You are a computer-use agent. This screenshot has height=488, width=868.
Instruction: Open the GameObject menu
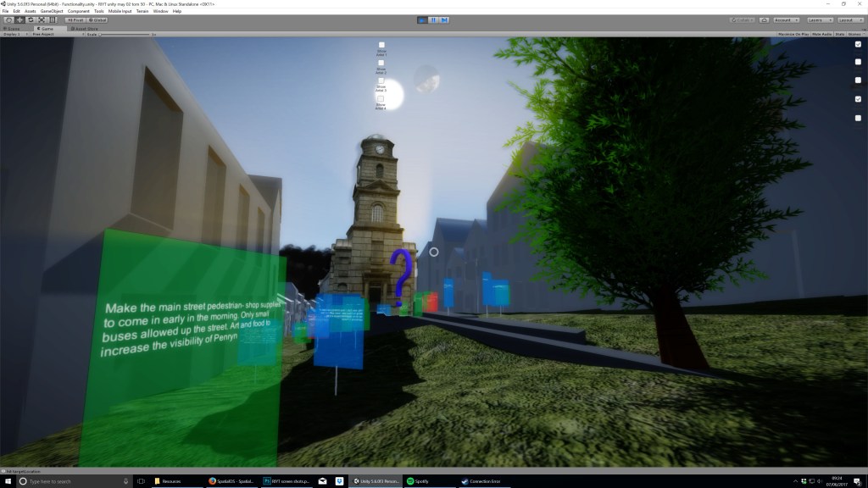[52, 11]
